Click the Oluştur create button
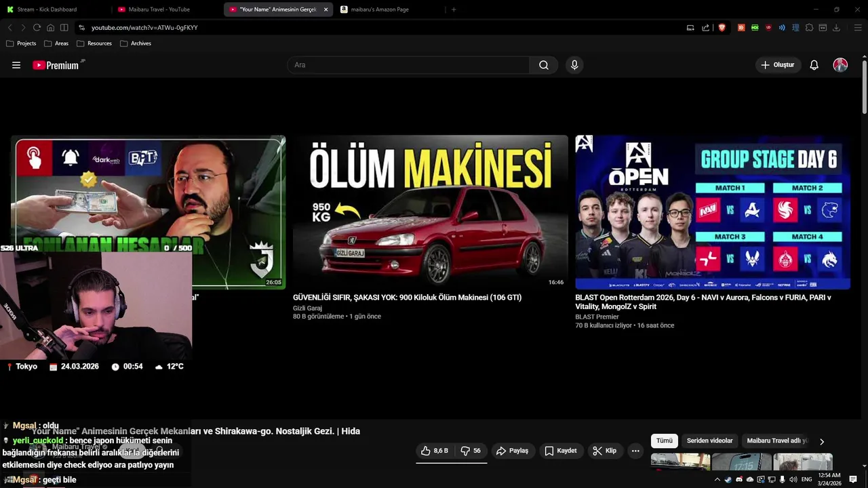Viewport: 868px width, 488px height. 778,65
